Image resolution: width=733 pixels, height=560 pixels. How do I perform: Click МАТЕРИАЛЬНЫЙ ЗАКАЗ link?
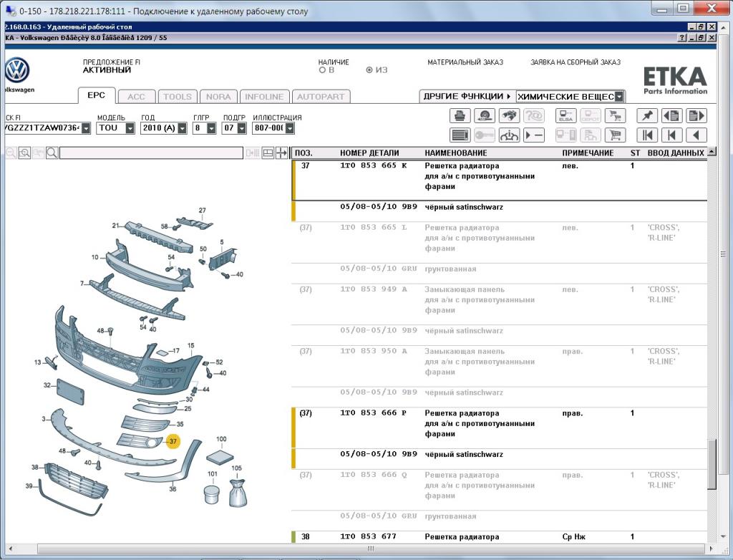point(465,62)
